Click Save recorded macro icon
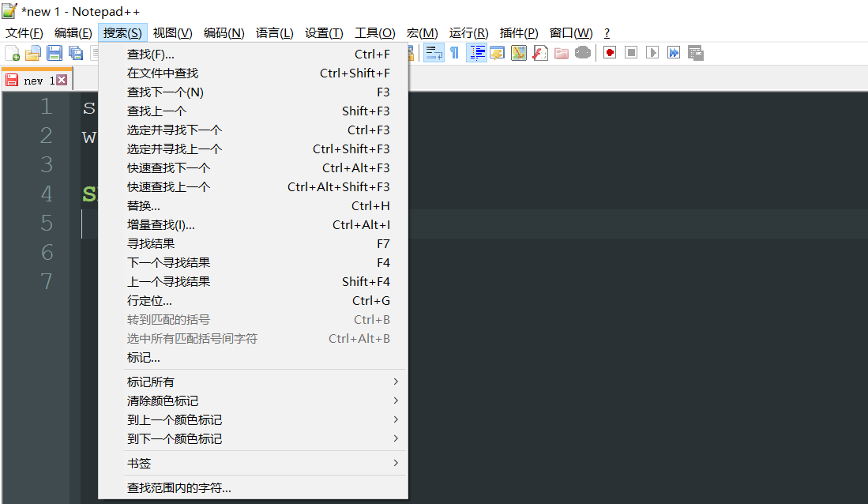Screen dimensions: 868x504 (x=695, y=53)
